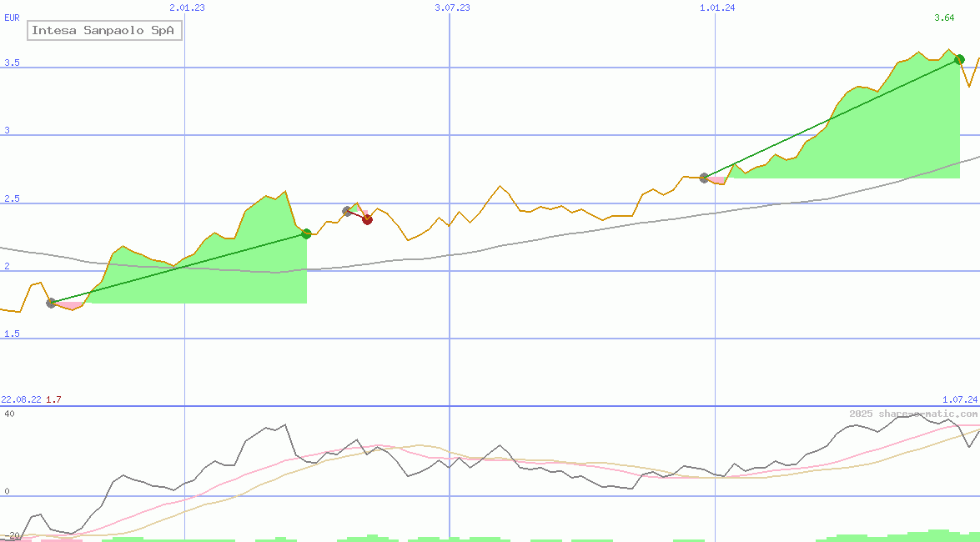
Task: Click the Intesa Sanpaolo SpA legend label
Action: (104, 30)
